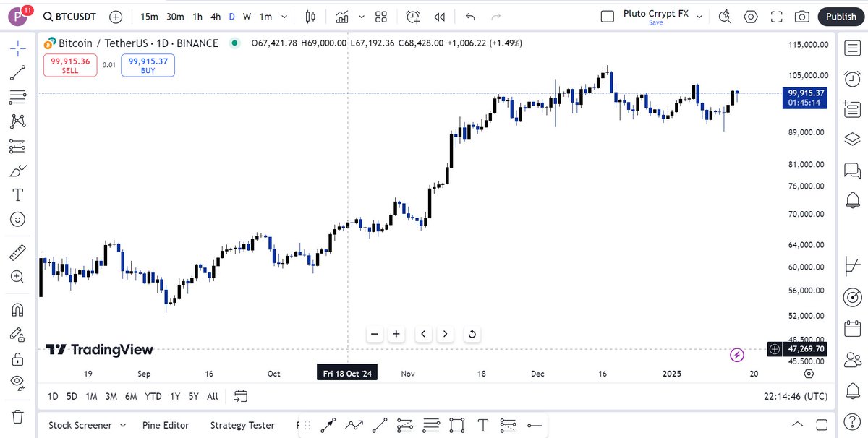Screen dimensions: 868x438
Task: Select the trend line tool in left toolbar
Action: [x=18, y=72]
